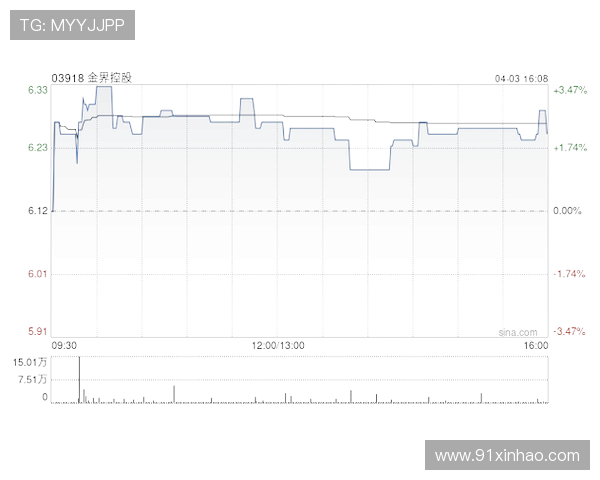Select the top green percent label on right axis
Image resolution: width=600 pixels, height=480 pixels.
570,90
